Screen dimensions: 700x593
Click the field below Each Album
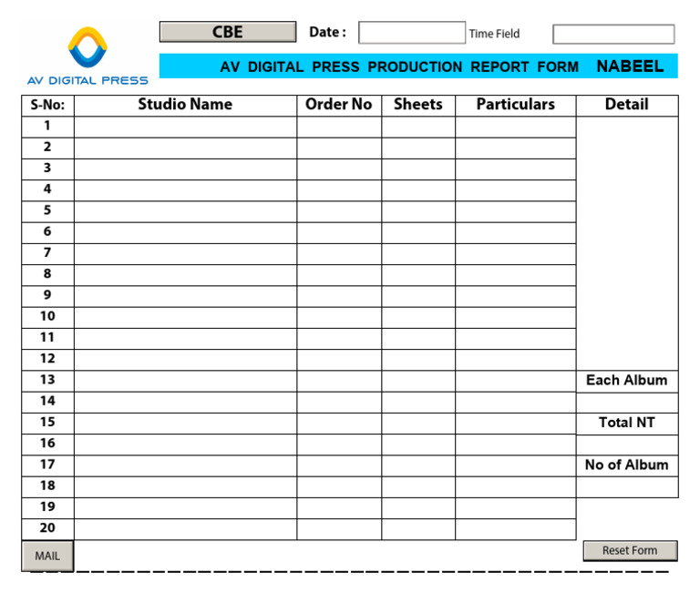[627, 403]
